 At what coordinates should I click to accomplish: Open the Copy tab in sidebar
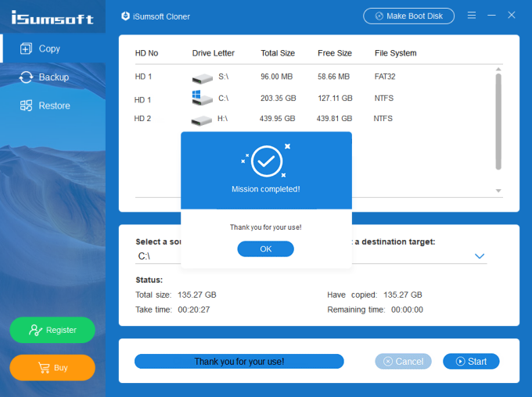coord(52,48)
